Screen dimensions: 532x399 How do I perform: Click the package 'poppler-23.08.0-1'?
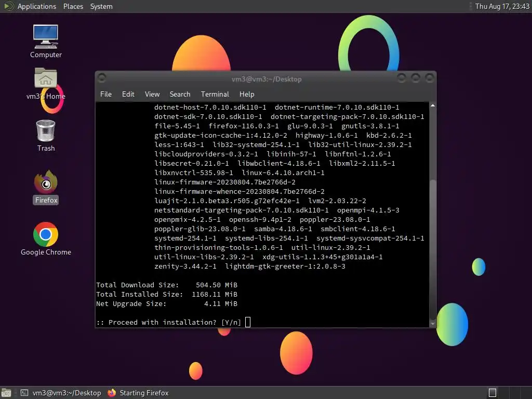(335, 220)
